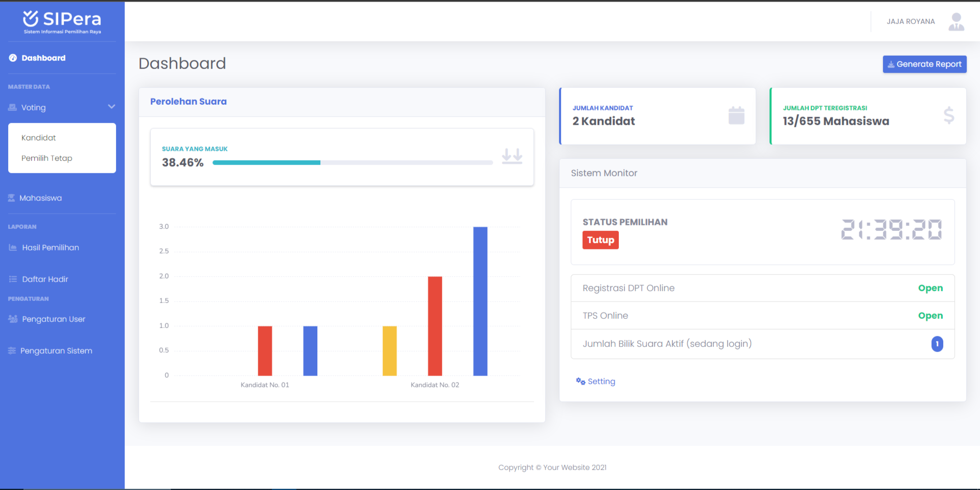Click the Dashboard speedometer icon in sidebar
980x490 pixels.
[x=13, y=58]
